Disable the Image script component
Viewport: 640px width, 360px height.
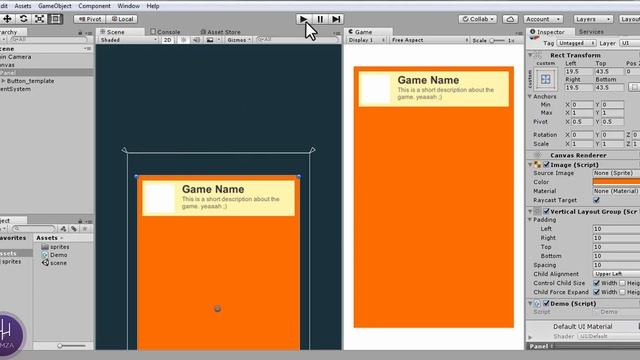[x=546, y=165]
